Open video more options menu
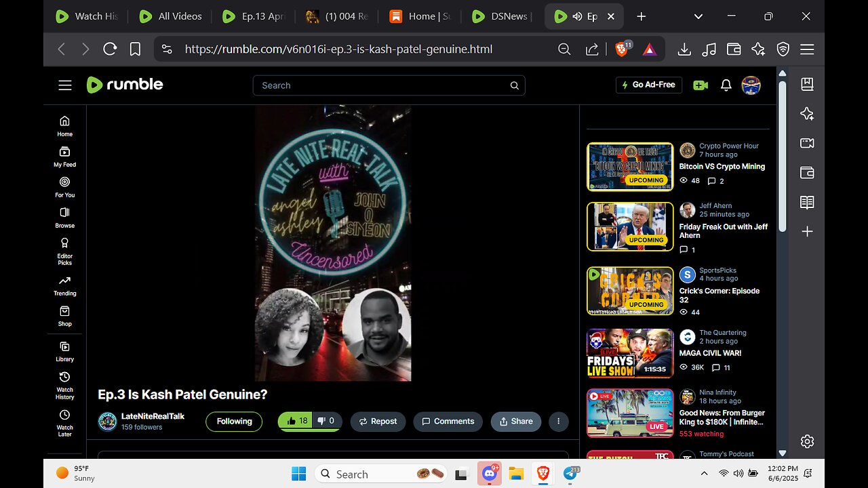Screen dimensions: 868x488 point(558,421)
